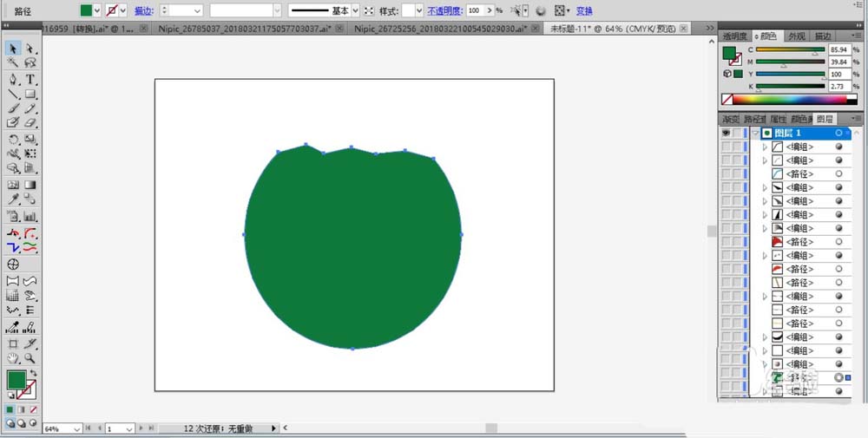Click the target circle of 图层 1
The height and width of the screenshot is (438, 868).
[839, 134]
